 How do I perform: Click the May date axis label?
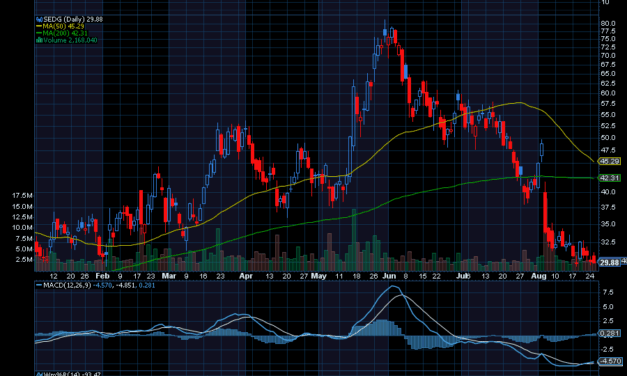coord(318,276)
